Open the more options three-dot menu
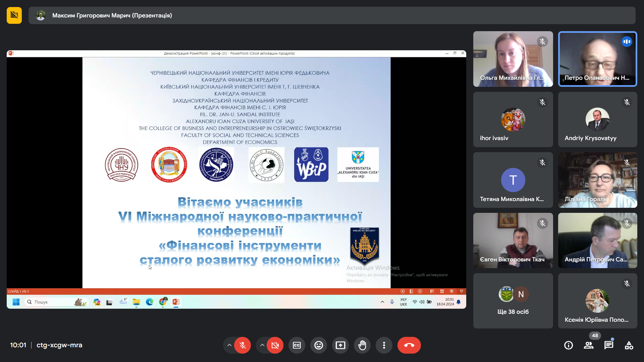 [384, 345]
